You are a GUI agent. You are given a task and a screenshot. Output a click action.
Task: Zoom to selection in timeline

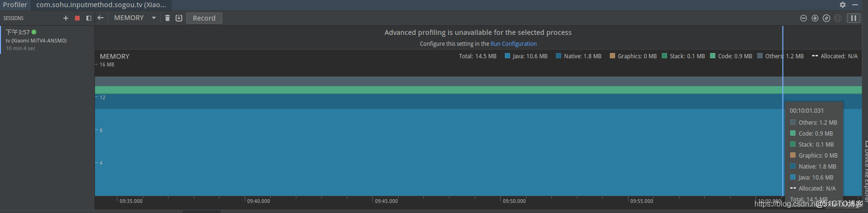838,18
